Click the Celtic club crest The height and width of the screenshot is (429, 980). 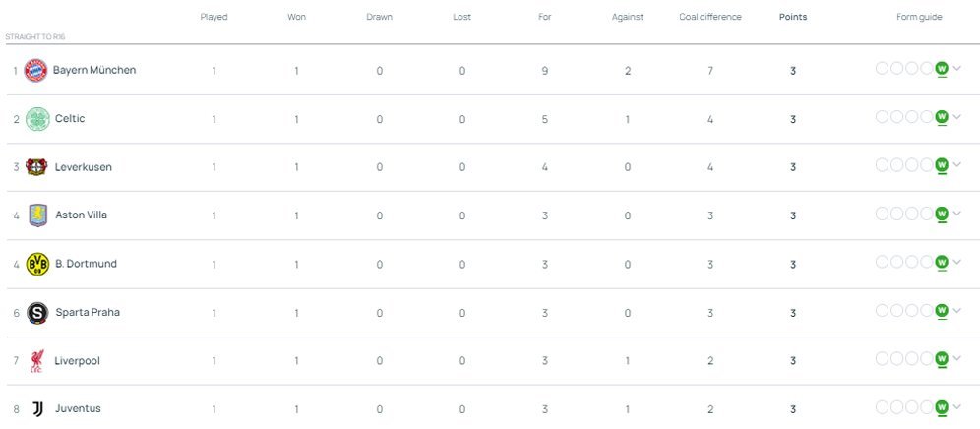(x=36, y=119)
